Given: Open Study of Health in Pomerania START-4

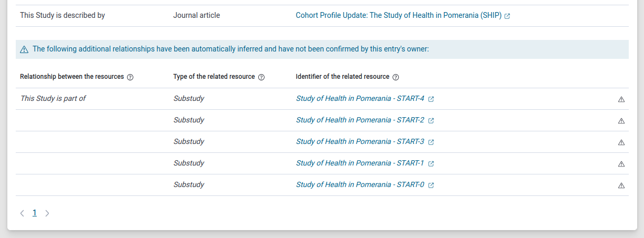Looking at the screenshot, I should coord(360,99).
